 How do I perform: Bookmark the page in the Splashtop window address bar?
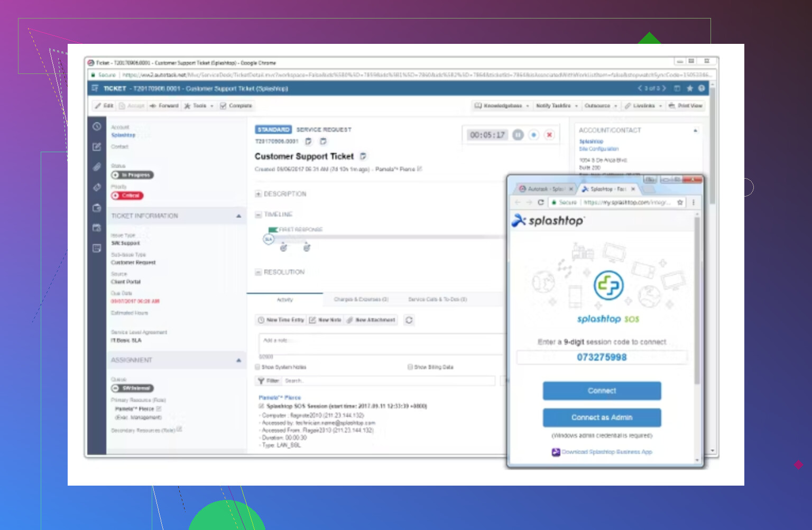(680, 202)
